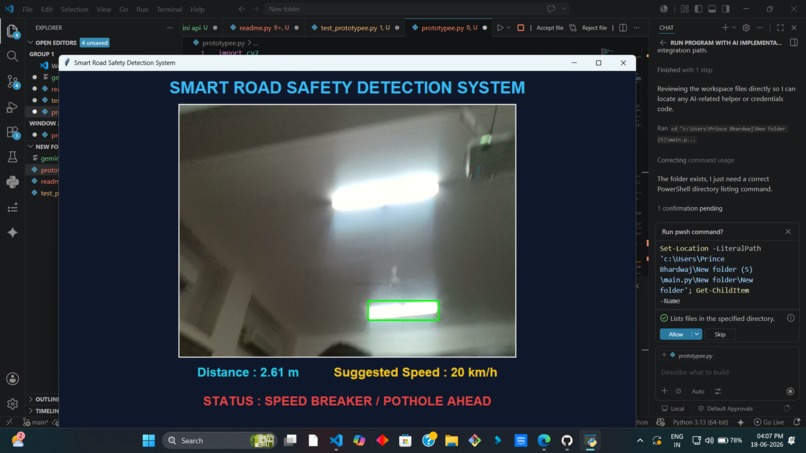Go back to chat sessions list
Screen dimensions: 806x453
[x=663, y=43]
